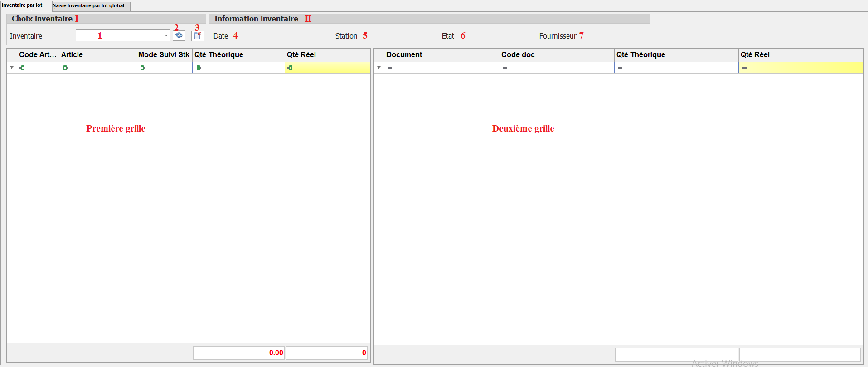Click the funnel filter icon in second grid
868x367 pixels.
[x=379, y=68]
